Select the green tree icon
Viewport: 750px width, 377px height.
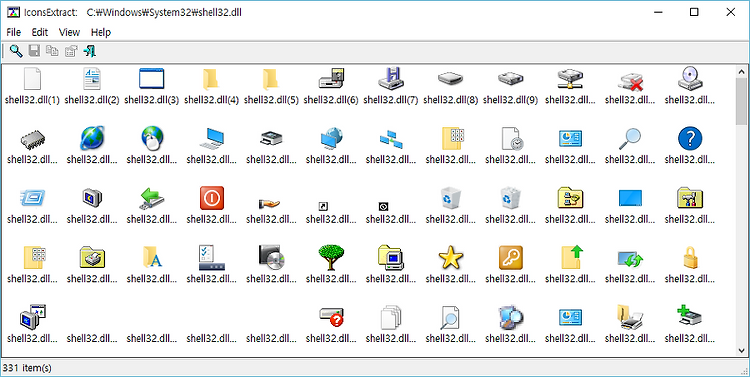coord(331,257)
